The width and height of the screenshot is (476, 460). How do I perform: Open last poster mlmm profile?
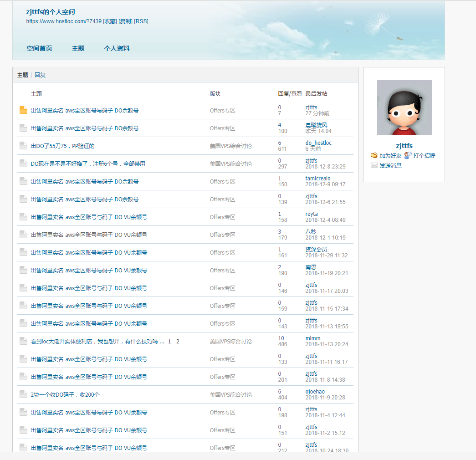click(313, 338)
